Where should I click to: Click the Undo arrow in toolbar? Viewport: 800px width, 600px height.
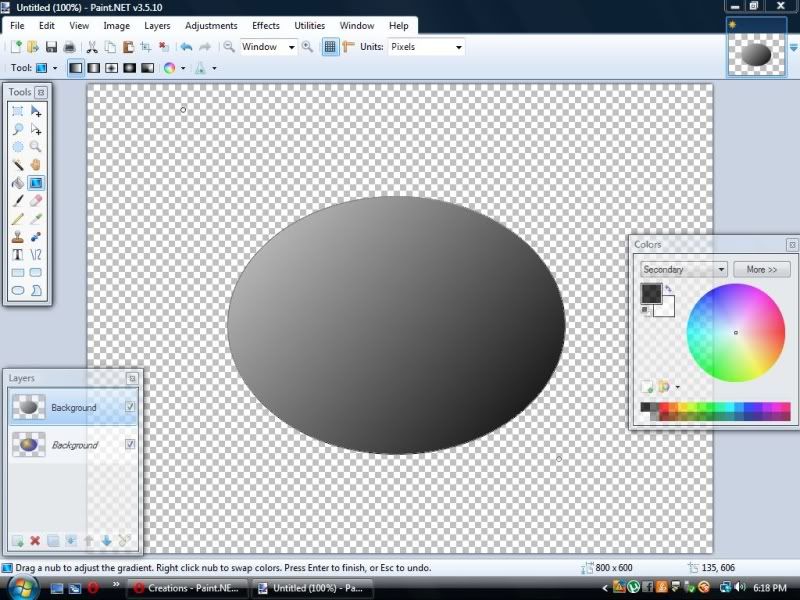pos(186,47)
